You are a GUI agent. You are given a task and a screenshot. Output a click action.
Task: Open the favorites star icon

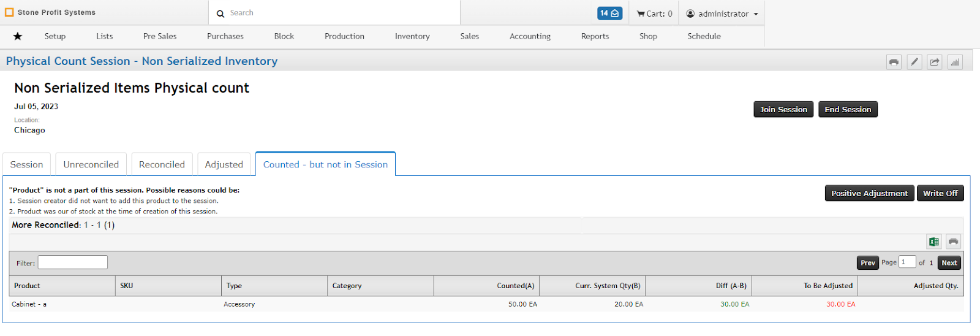tap(18, 36)
